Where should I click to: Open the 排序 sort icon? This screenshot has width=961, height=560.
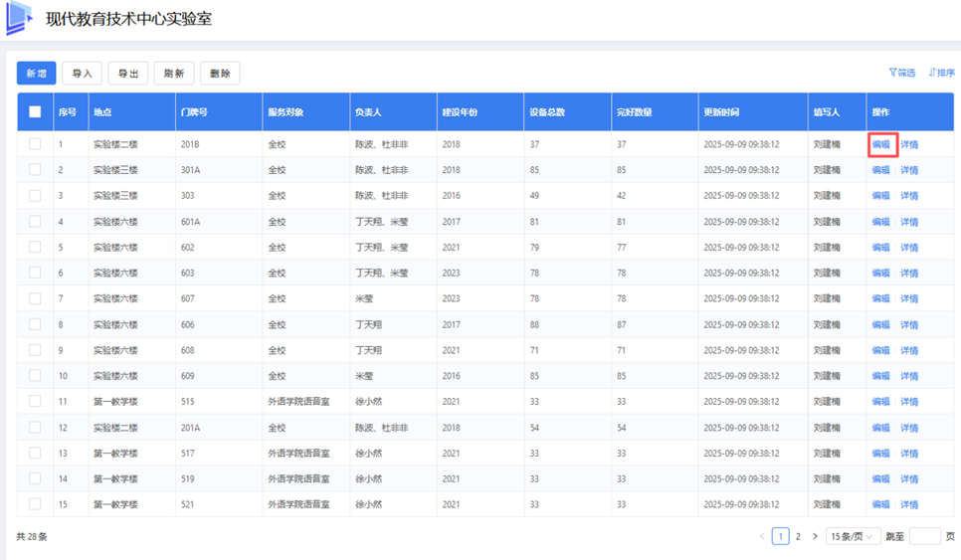coord(932,73)
